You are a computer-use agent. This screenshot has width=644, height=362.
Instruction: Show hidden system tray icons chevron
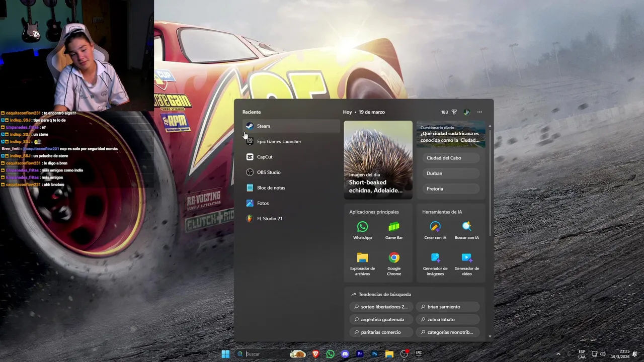tap(558, 354)
